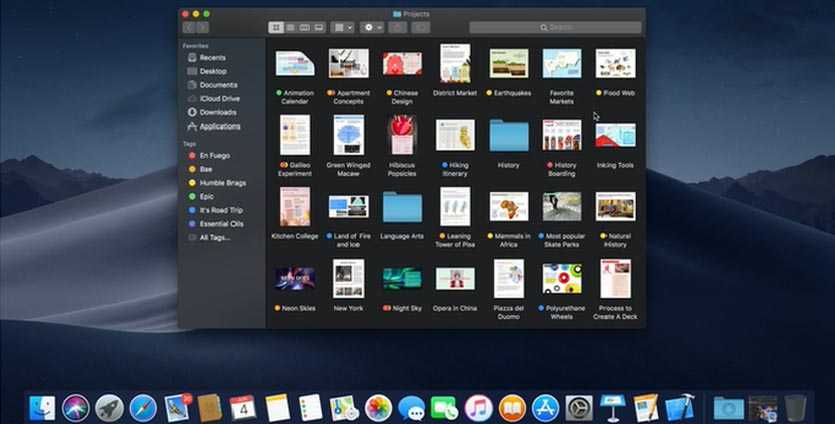Click the Edit Tags toolbar button

(x=421, y=28)
